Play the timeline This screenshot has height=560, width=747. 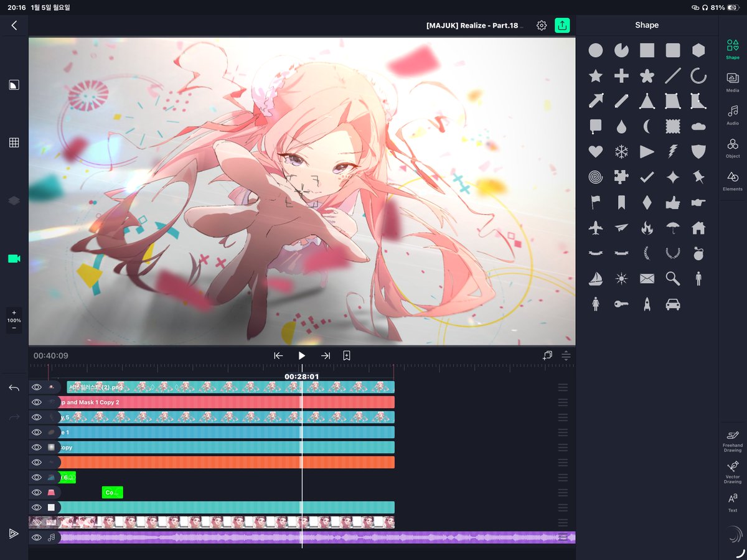302,355
